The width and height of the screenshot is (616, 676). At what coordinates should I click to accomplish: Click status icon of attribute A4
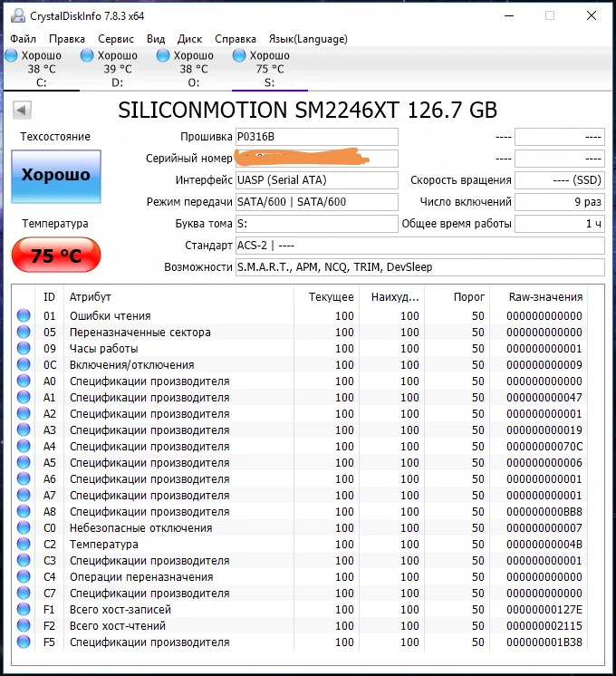[x=24, y=446]
